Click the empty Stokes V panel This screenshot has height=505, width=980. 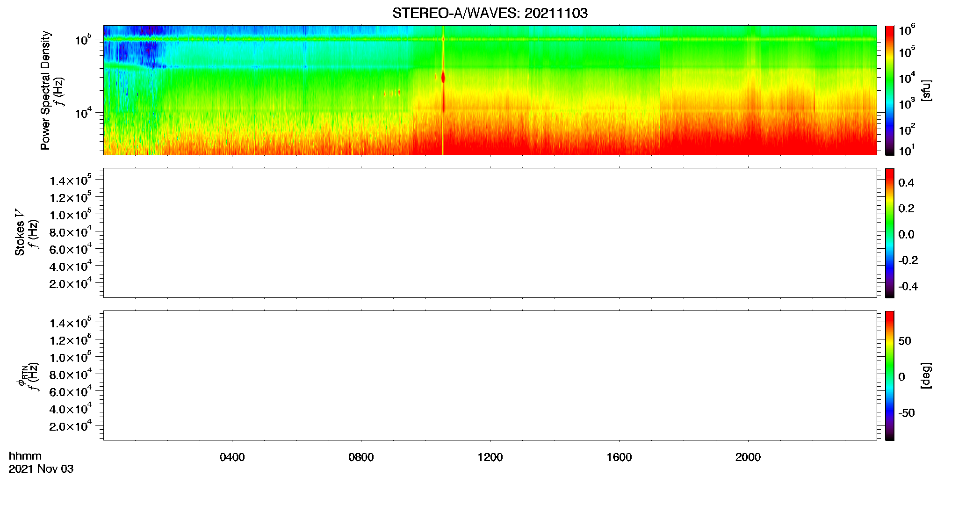click(490, 233)
